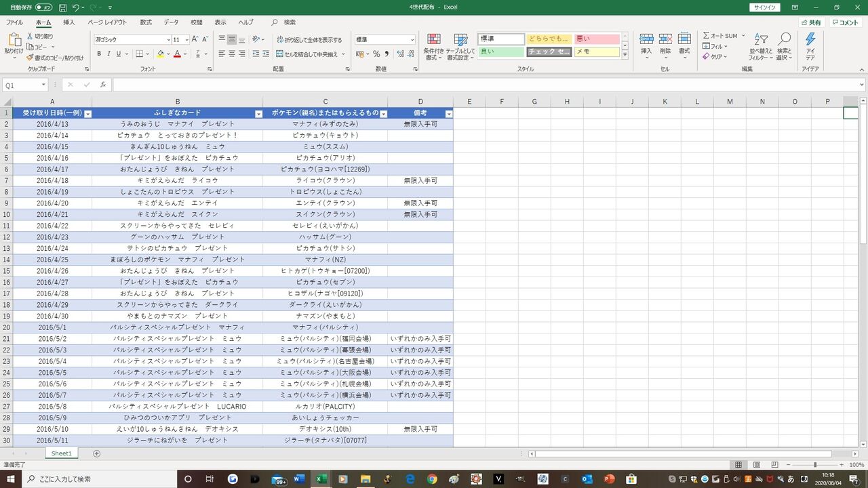868x488 pixels.
Task: Switch to the Page Layout (ページ レイアウト) tab
Action: click(107, 22)
